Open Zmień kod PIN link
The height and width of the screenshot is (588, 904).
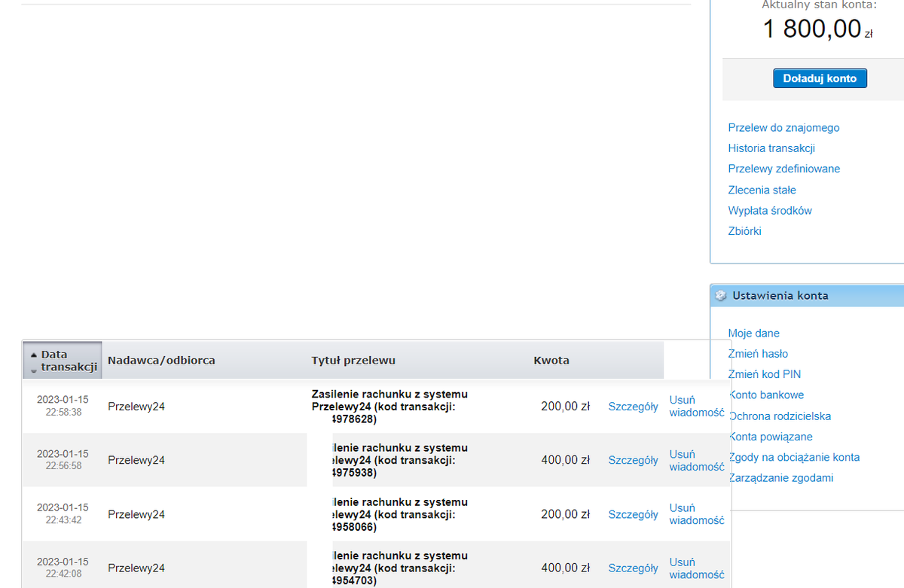(764, 374)
